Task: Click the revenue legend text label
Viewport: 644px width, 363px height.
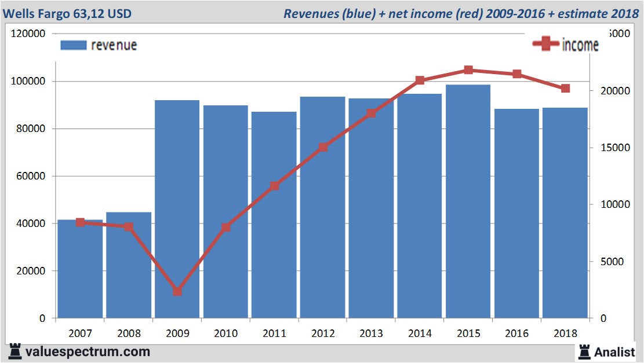Action: (x=114, y=45)
